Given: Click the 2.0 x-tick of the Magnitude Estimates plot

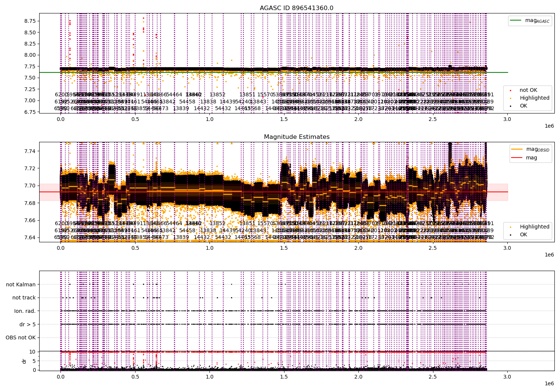Looking at the screenshot, I should click(x=358, y=248).
